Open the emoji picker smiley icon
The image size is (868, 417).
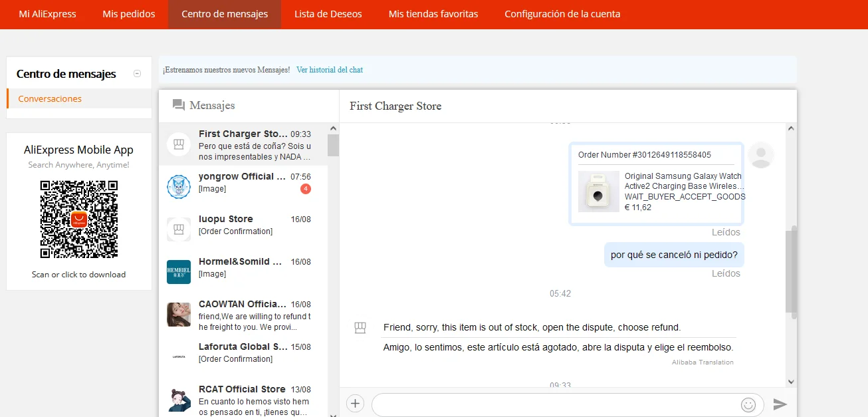pyautogui.click(x=748, y=404)
